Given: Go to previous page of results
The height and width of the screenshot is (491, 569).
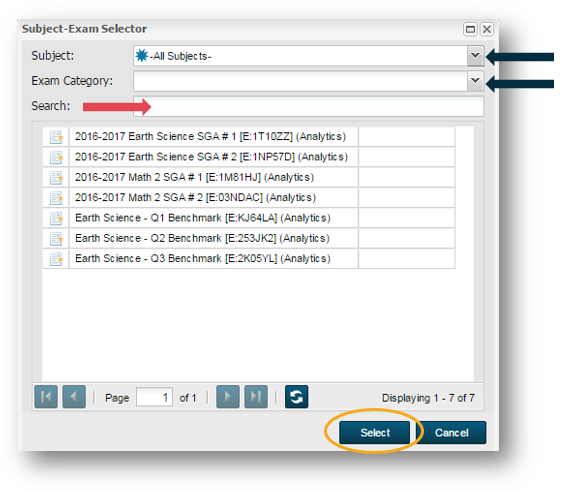Looking at the screenshot, I should pos(74,397).
